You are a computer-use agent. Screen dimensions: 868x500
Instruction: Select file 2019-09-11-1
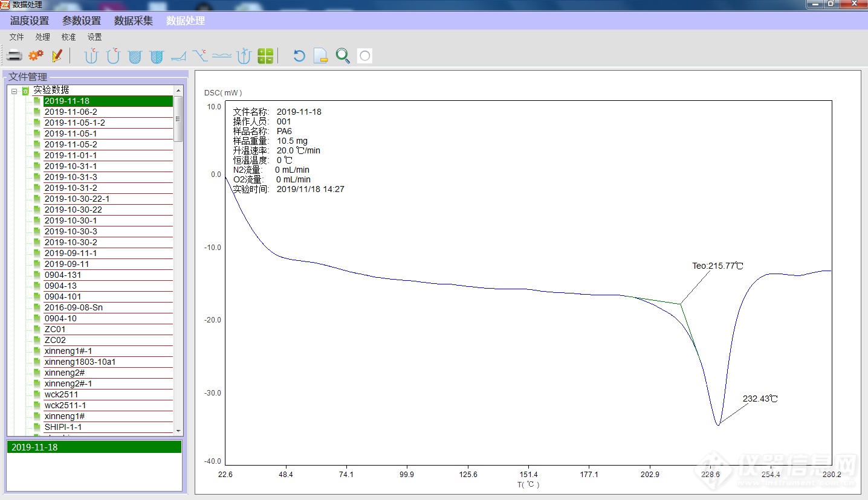tap(108, 253)
